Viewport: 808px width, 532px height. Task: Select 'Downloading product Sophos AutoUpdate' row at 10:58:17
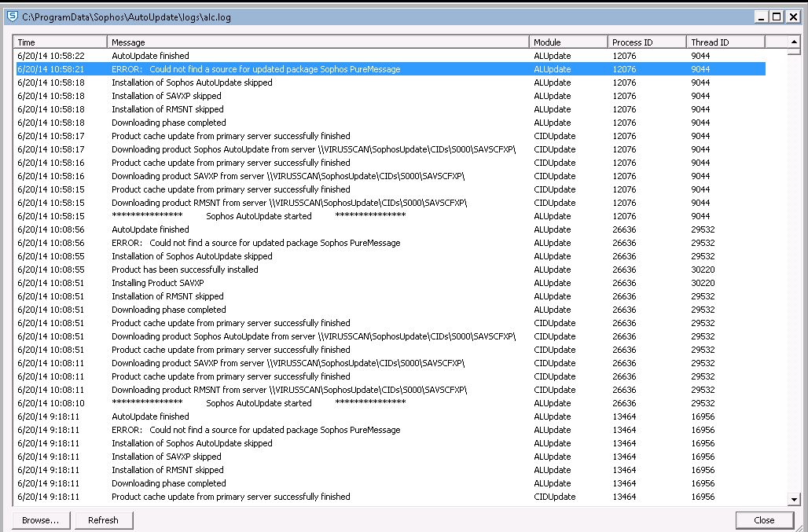pos(391,149)
